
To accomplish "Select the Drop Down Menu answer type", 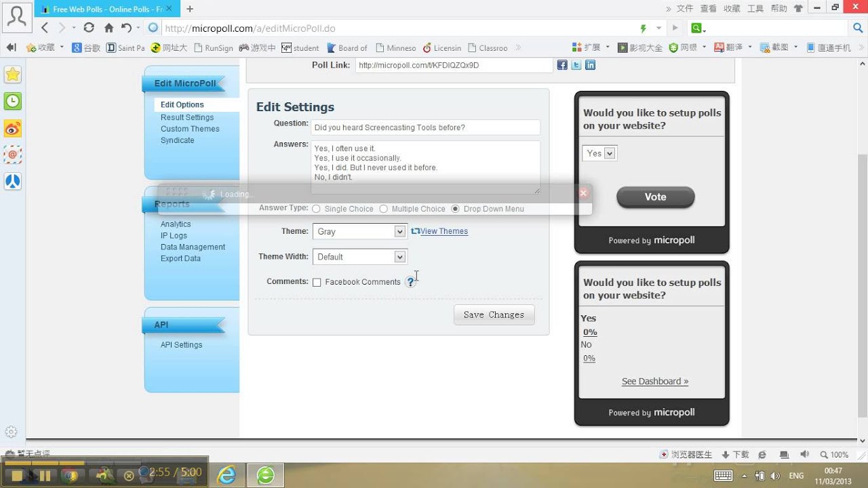I will point(455,209).
